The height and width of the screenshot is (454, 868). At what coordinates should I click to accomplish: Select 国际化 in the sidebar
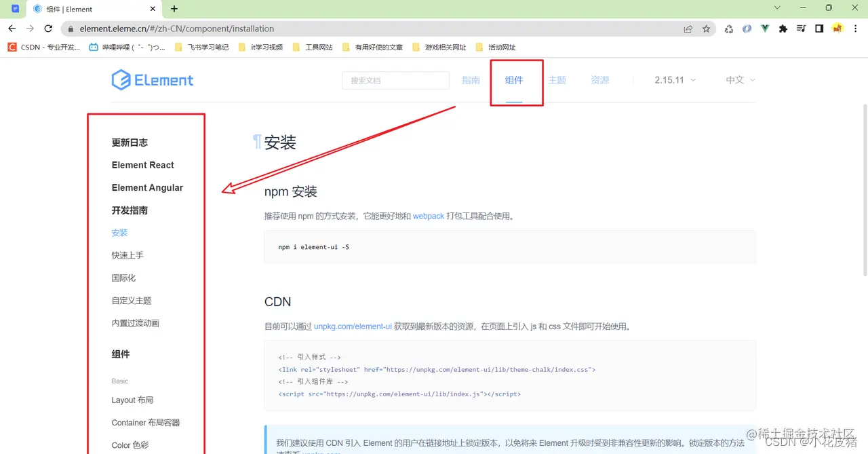pyautogui.click(x=123, y=278)
